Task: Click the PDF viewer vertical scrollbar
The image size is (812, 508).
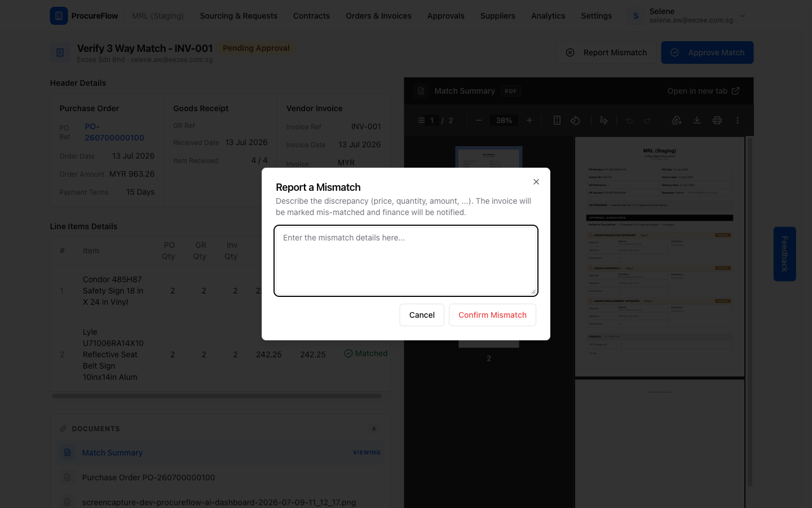Action: 749,312
